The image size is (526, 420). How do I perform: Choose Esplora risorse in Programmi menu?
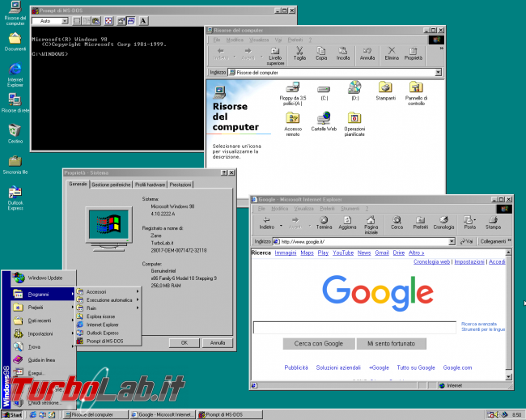[x=108, y=316]
